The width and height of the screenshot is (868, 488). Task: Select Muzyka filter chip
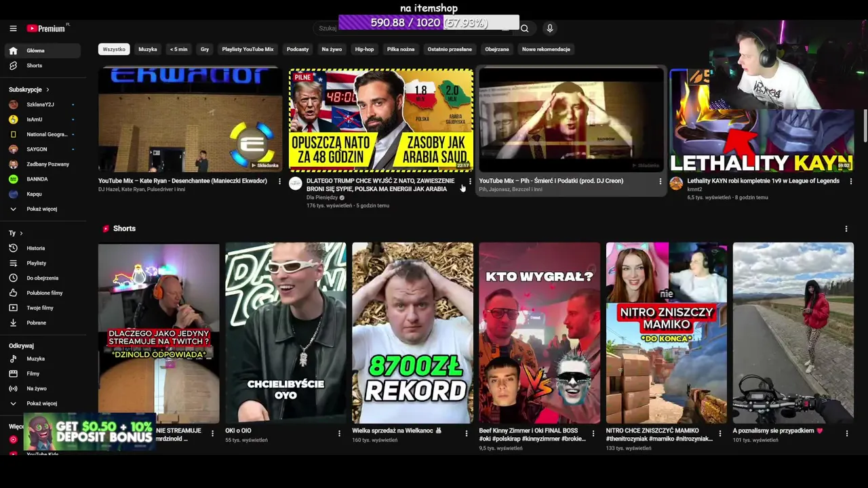pyautogui.click(x=148, y=49)
